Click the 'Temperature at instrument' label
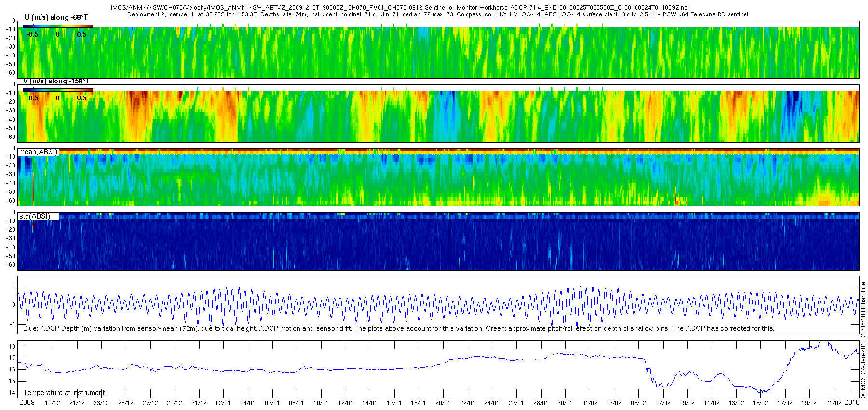The height and width of the screenshot is (410, 868). pos(64,393)
